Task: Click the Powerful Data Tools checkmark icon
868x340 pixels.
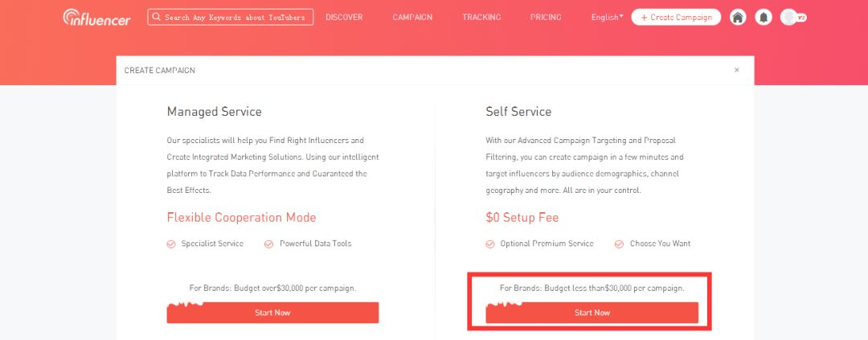Action: [269, 244]
